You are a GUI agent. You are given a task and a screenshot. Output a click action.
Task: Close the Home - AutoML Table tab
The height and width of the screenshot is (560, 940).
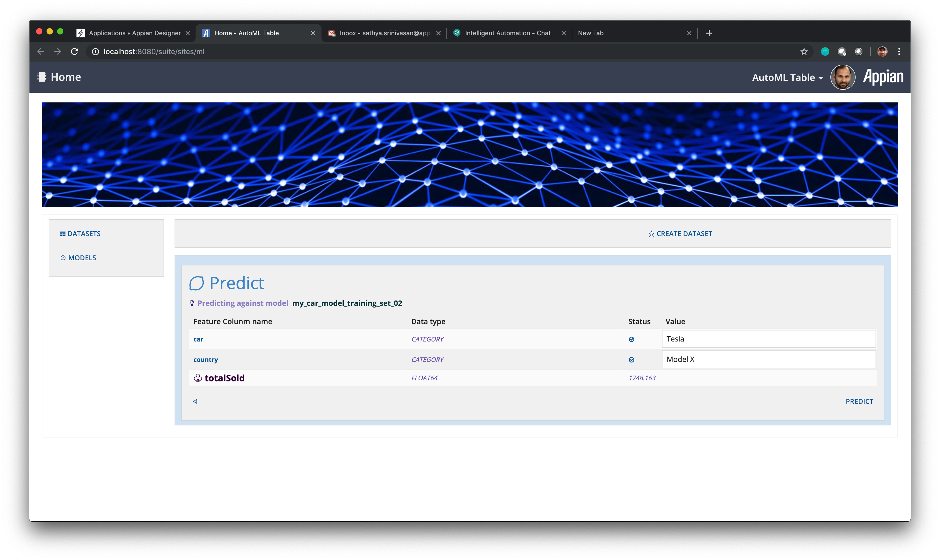click(313, 33)
